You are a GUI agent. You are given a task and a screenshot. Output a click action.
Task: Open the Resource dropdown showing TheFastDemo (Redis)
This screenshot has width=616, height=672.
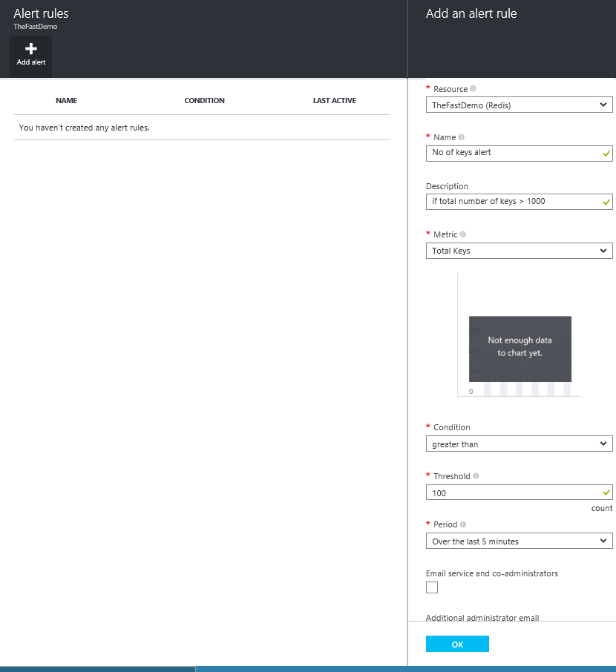[519, 105]
